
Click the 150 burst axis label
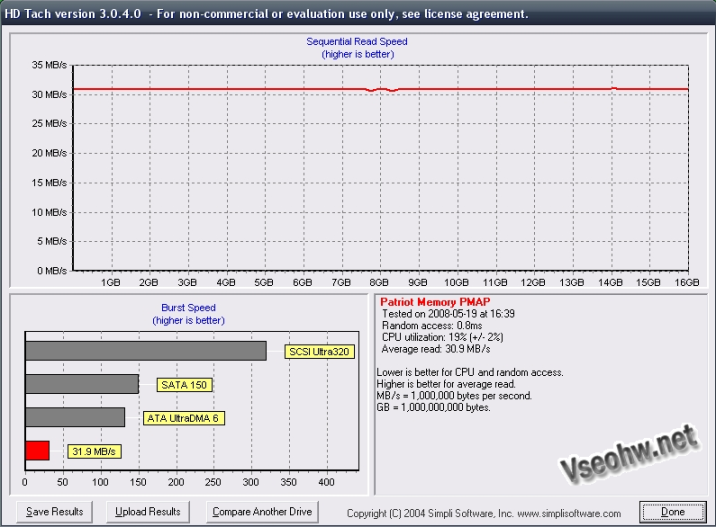(x=138, y=482)
